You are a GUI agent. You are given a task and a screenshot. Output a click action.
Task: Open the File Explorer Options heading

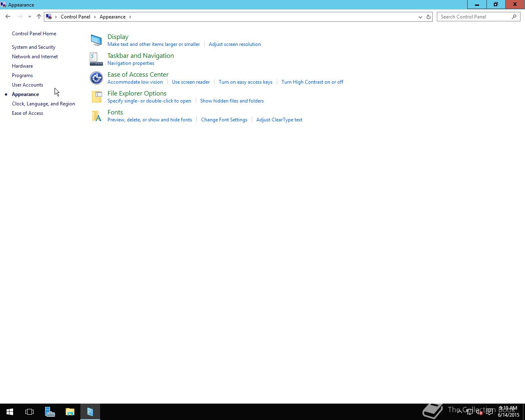(137, 93)
